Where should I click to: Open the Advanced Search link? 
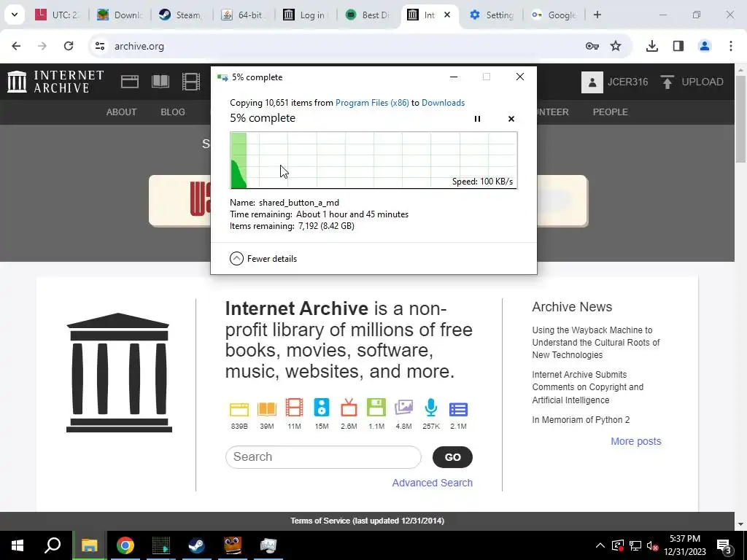[x=432, y=483]
